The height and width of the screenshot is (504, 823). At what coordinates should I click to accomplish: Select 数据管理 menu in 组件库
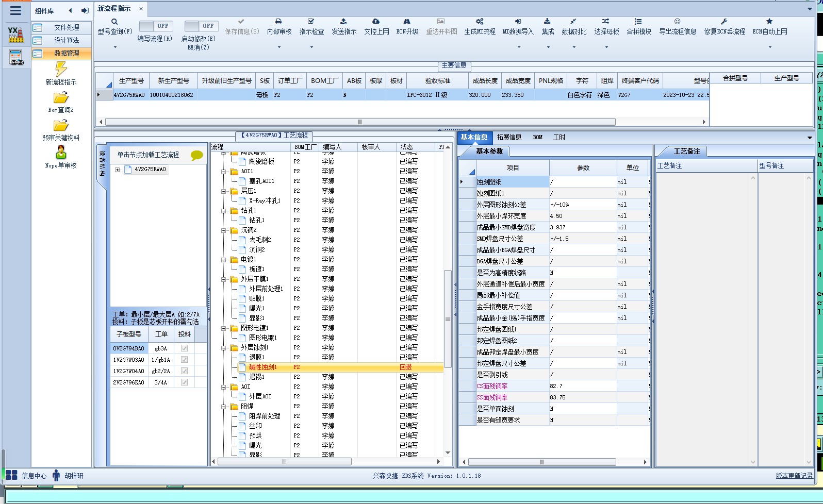tap(62, 53)
